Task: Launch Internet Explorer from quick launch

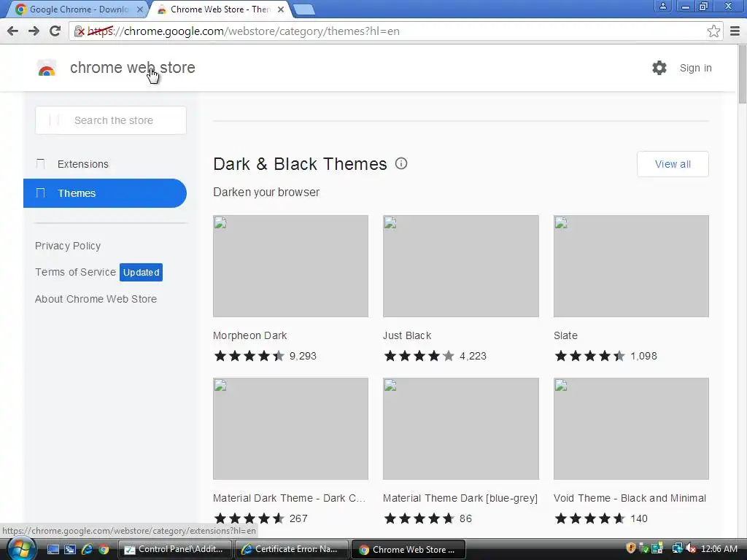Action: [x=88, y=550]
